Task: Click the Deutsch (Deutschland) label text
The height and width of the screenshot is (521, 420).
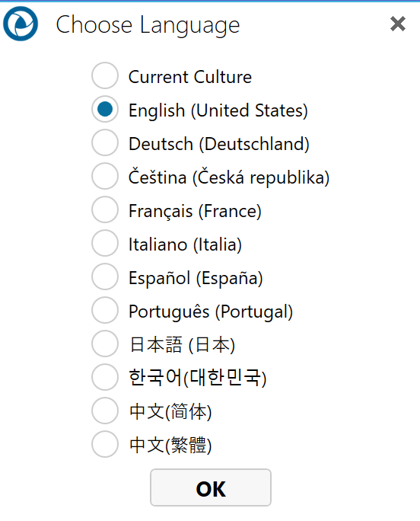Action: coord(219,144)
